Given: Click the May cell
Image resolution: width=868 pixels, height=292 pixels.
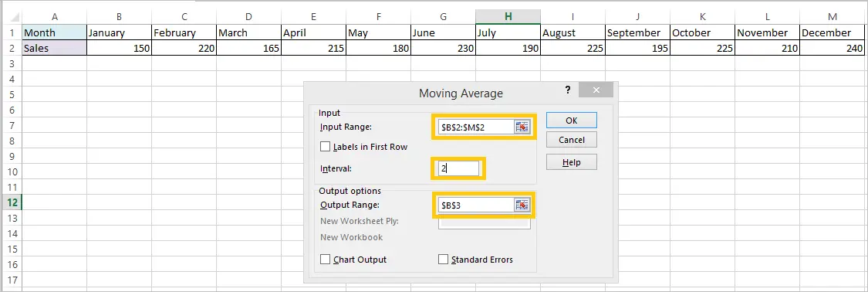Looking at the screenshot, I should 378,32.
